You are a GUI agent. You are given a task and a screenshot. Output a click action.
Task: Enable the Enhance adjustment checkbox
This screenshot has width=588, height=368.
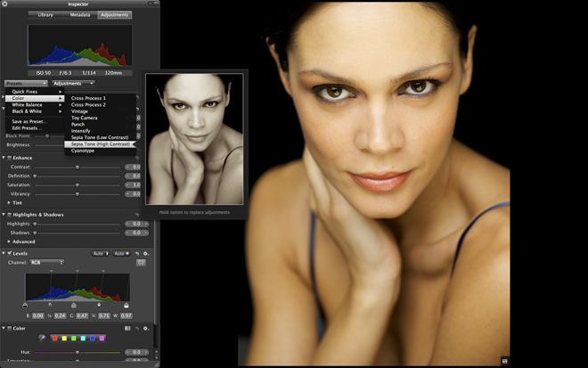pos(10,158)
